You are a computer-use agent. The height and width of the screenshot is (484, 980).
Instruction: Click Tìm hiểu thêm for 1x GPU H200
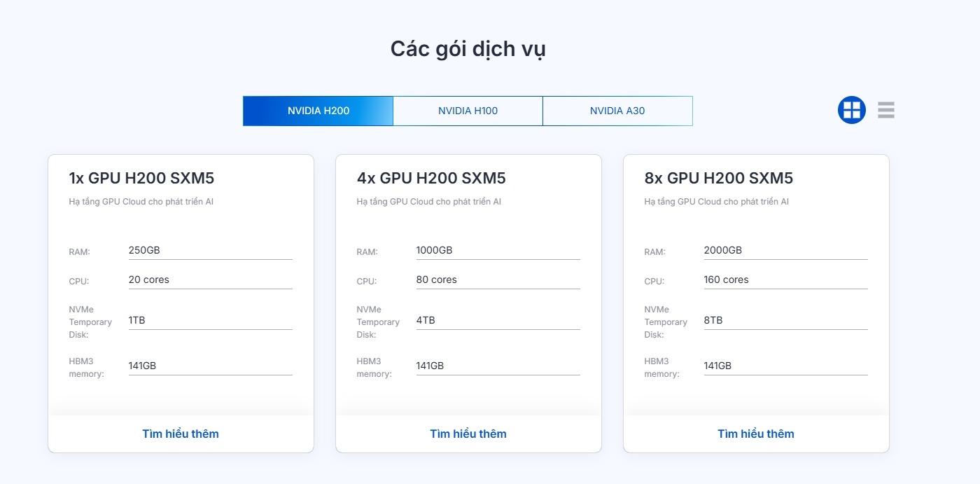click(x=181, y=434)
